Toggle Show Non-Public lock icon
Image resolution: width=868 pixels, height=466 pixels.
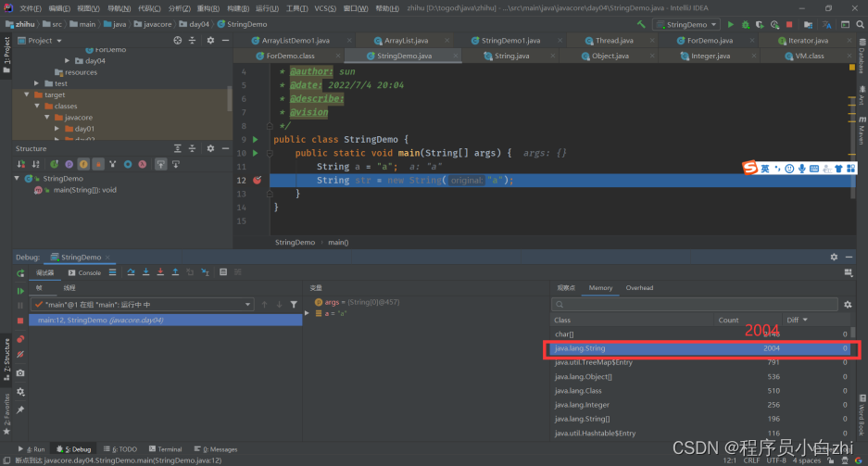tap(98, 164)
